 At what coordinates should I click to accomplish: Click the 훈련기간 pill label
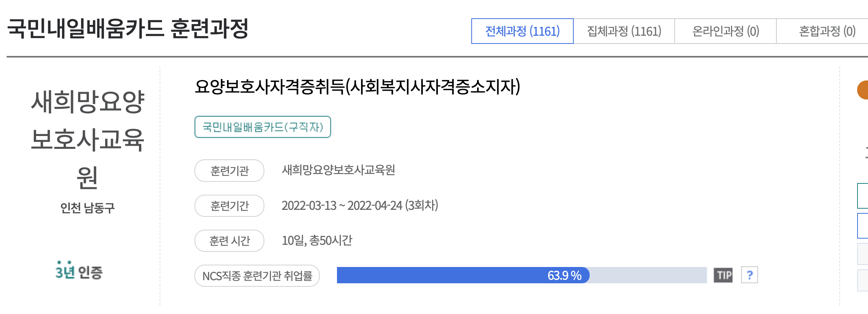tap(229, 206)
